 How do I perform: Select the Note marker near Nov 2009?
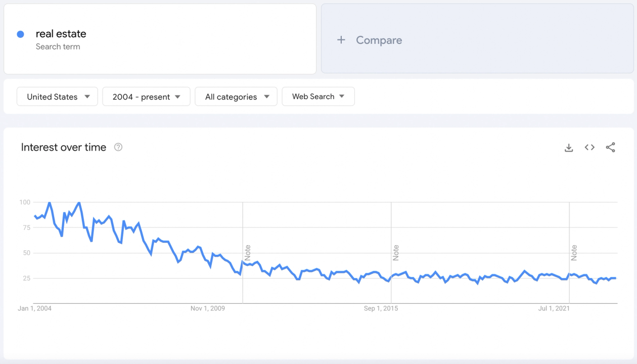click(248, 252)
